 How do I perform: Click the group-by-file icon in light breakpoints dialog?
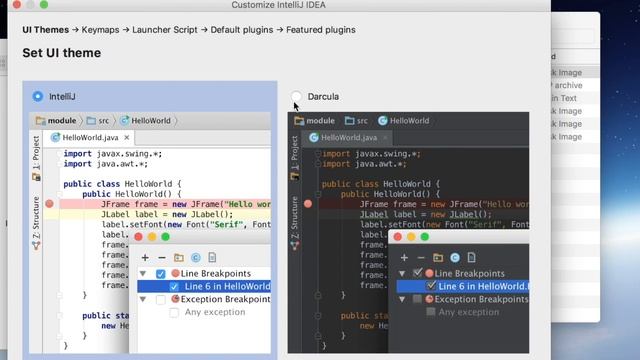tap(212, 258)
